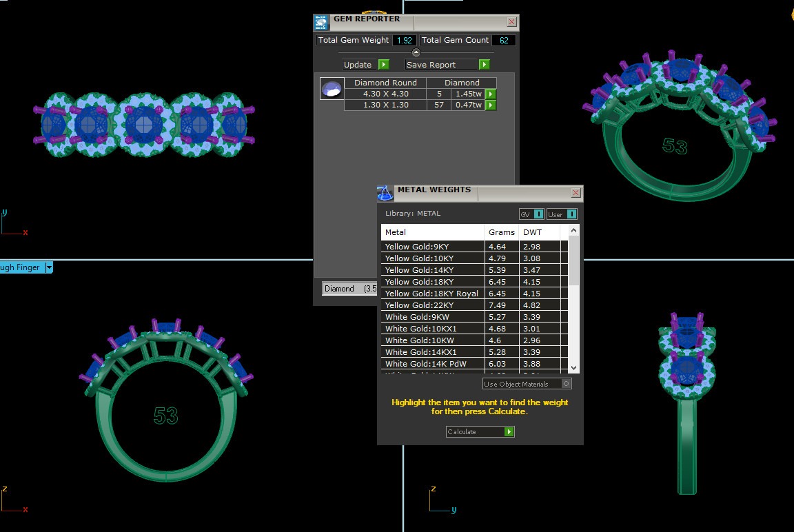Click green arrow beside 1.45tw row

[x=491, y=94]
